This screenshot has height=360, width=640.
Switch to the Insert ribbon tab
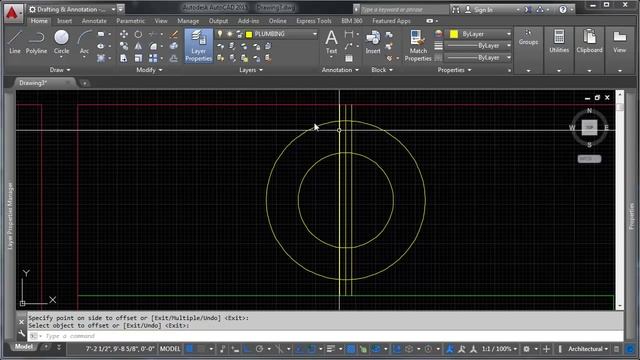coord(64,21)
